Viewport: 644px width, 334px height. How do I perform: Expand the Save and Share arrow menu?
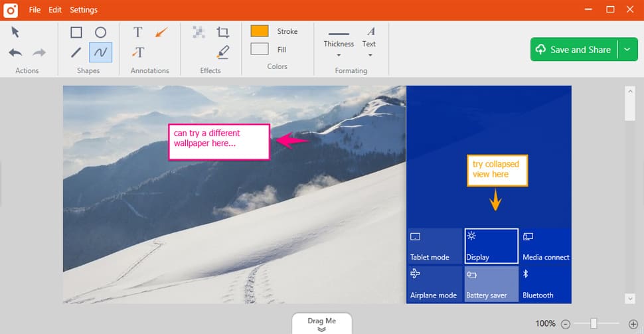tap(627, 50)
